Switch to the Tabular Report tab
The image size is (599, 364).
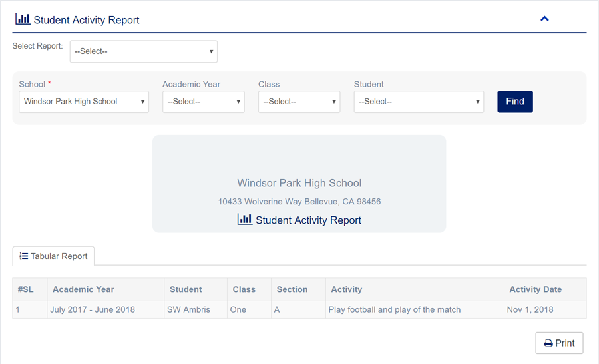pos(54,256)
